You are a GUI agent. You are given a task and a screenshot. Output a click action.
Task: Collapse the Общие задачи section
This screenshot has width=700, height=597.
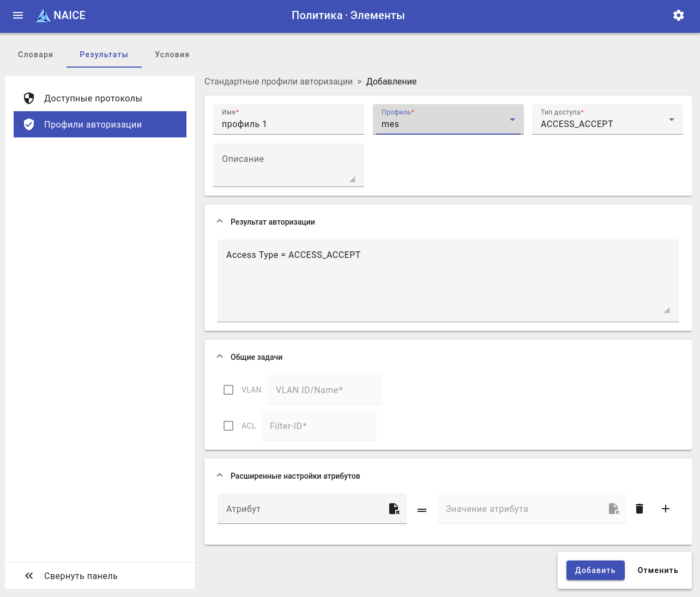point(220,357)
